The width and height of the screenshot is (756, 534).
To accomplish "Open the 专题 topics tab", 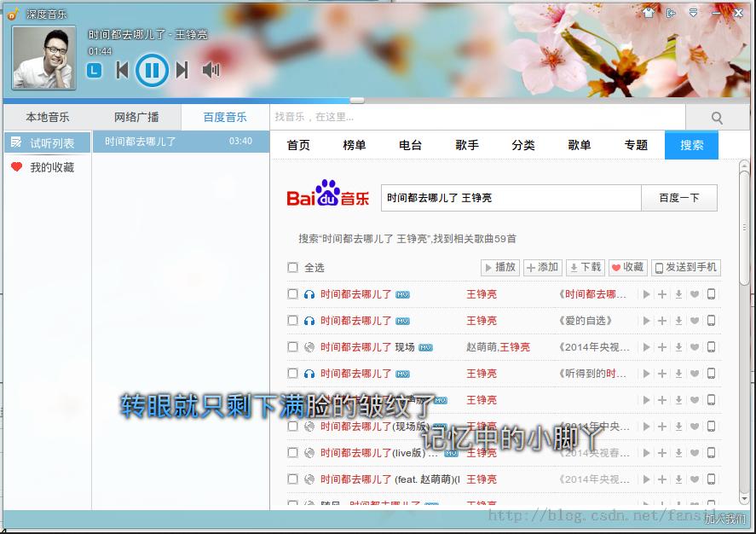I will tap(636, 145).
